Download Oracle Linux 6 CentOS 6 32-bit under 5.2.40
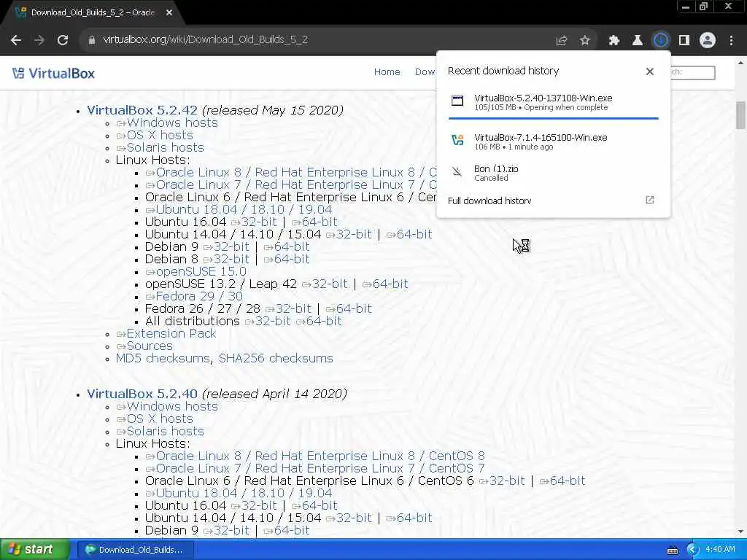Viewport: 747px width, 560px height. point(502,481)
